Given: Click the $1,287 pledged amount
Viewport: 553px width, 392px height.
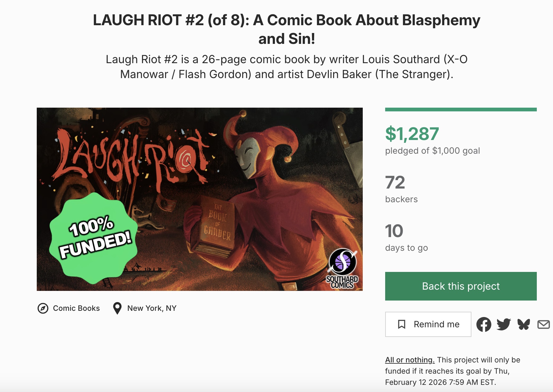Looking at the screenshot, I should pos(412,134).
